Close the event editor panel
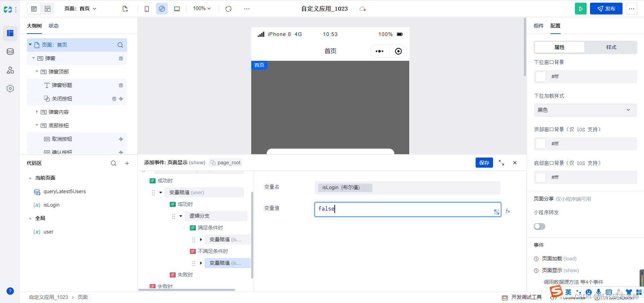644x303 pixels. tap(515, 163)
